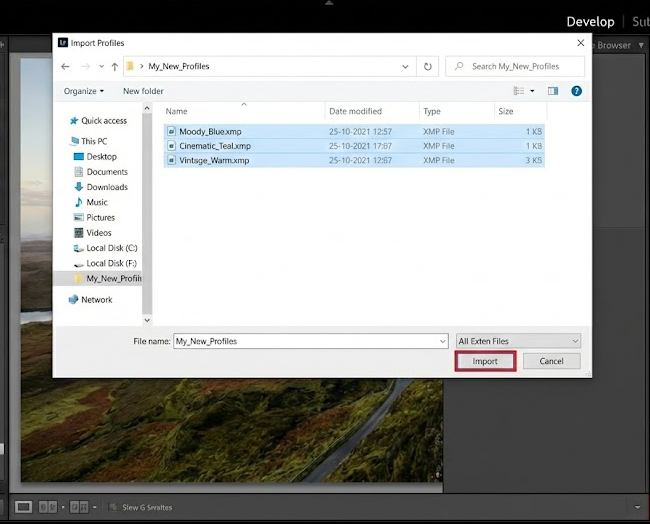Switch to the Develop module
This screenshot has width=650, height=524.
coord(590,21)
